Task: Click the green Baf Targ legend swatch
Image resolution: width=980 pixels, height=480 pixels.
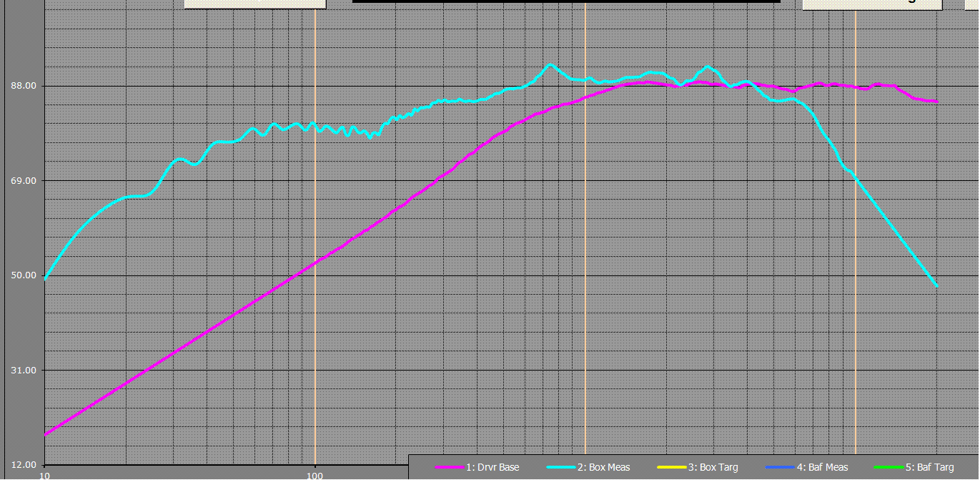Action: coord(889,468)
